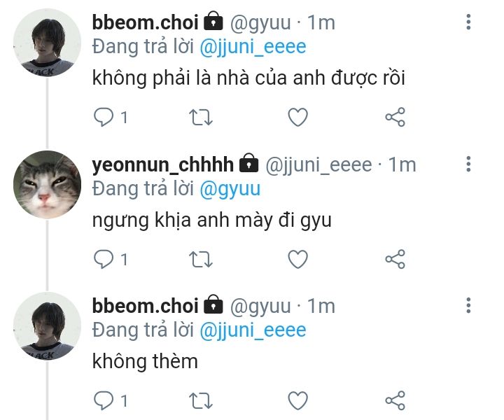Image resolution: width=504 pixels, height=420 pixels.
Task: Share the first bbeom.choi tweet
Action: [395, 117]
